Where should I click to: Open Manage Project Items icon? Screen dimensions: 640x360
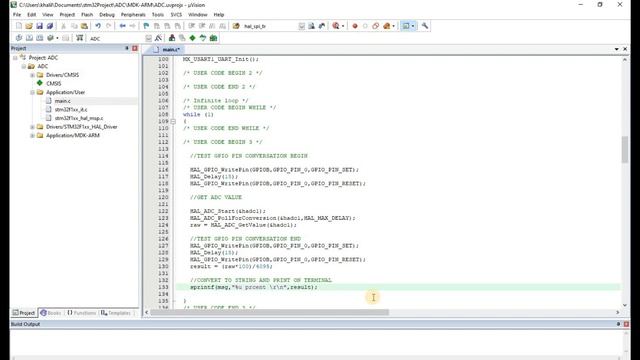coord(172,38)
